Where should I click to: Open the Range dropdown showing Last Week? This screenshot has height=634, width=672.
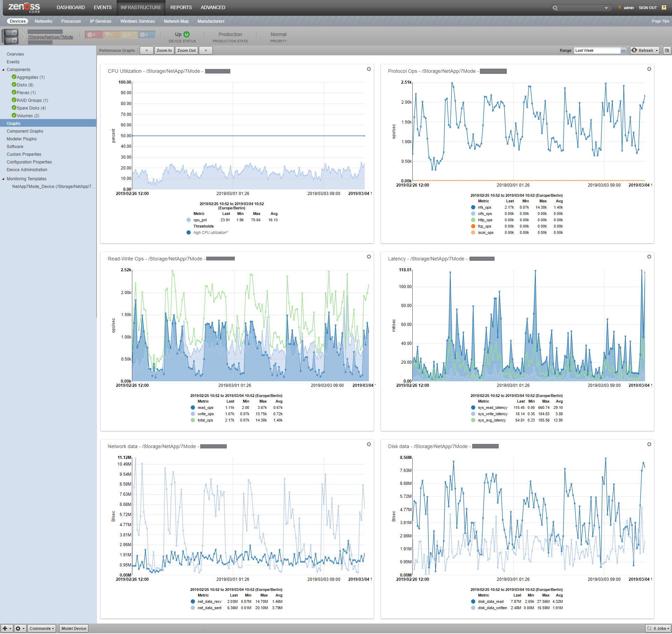click(x=623, y=50)
